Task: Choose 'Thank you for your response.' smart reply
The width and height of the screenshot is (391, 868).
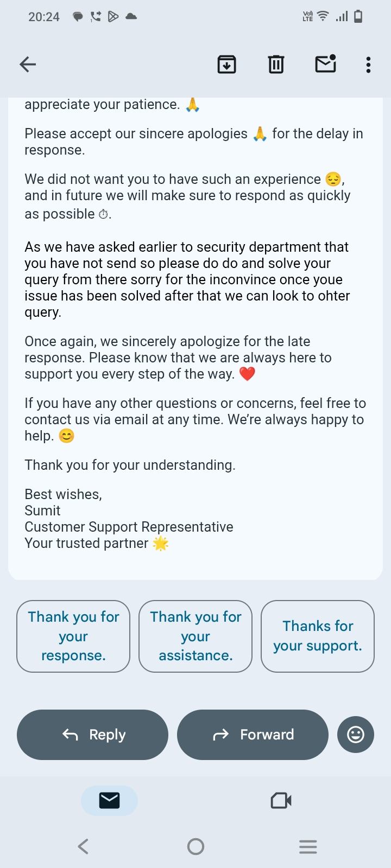Action: (x=73, y=636)
